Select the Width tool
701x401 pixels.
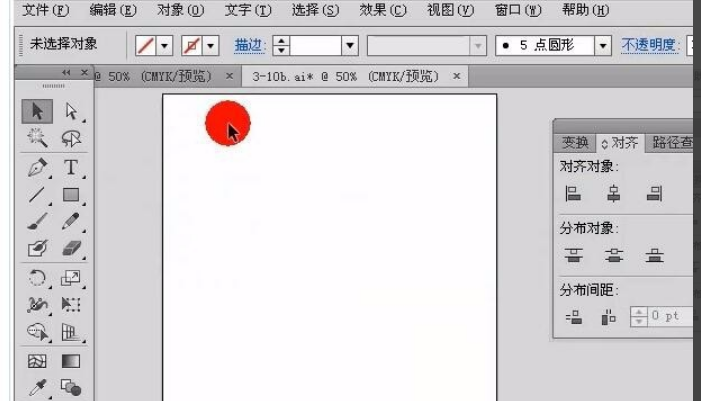pyautogui.click(x=37, y=305)
